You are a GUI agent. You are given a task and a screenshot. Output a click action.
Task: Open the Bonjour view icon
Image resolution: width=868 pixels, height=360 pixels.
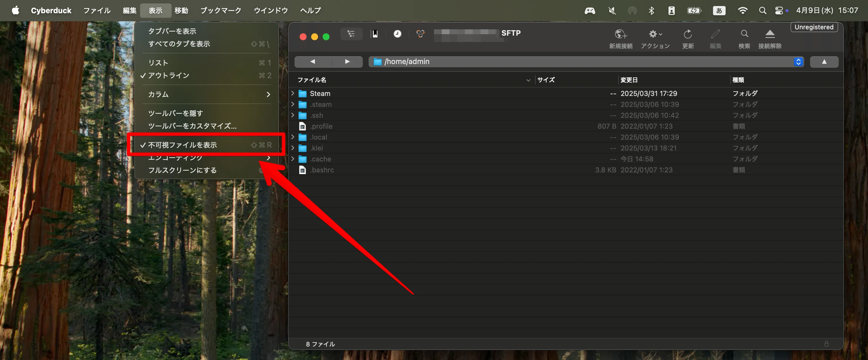coord(420,34)
